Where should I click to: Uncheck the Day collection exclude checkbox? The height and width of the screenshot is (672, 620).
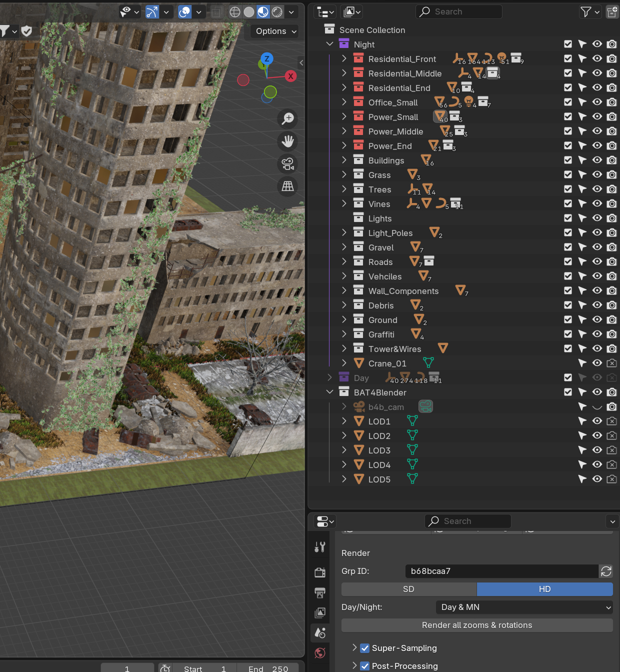[x=568, y=377]
